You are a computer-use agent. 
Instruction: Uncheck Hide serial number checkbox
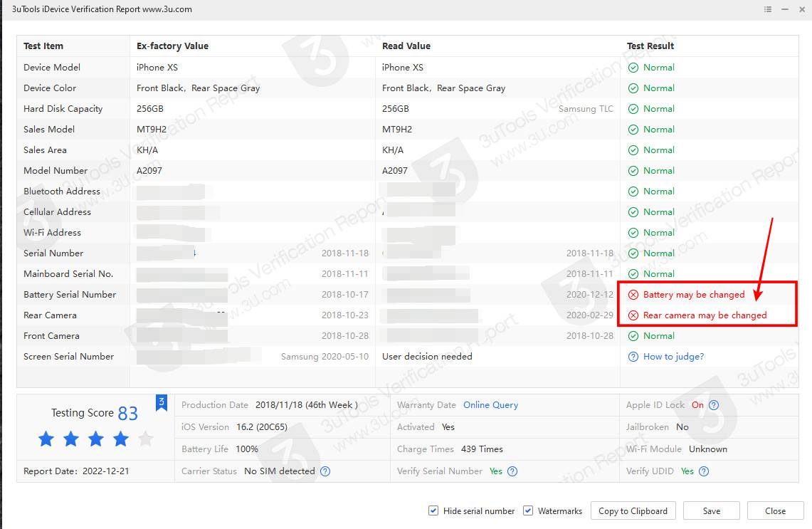pos(433,511)
